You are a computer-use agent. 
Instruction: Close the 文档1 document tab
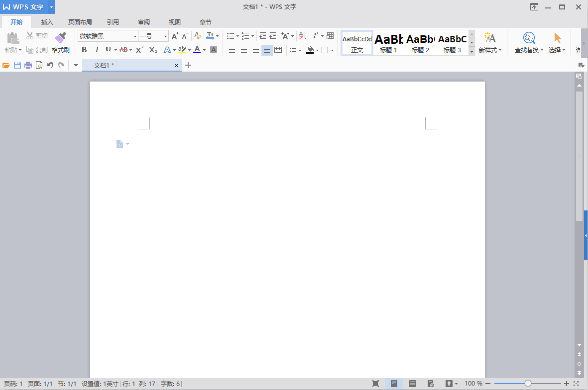(176, 66)
